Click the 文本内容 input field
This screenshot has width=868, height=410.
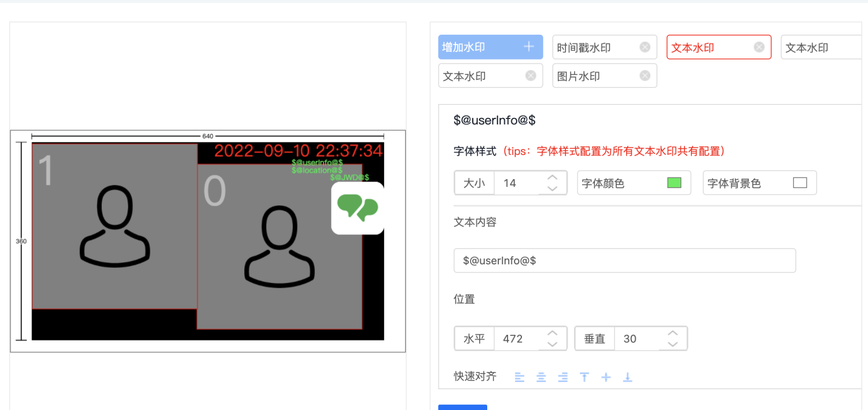pyautogui.click(x=625, y=261)
